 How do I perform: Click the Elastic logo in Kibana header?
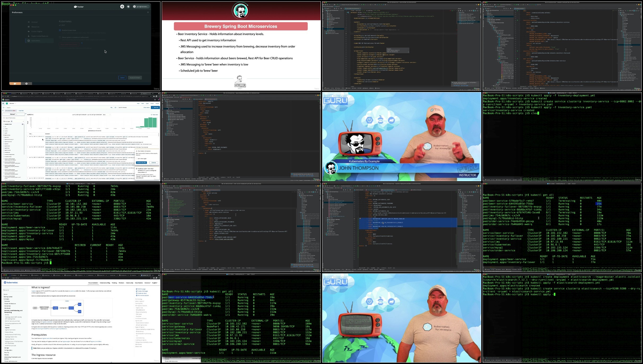tap(6, 100)
